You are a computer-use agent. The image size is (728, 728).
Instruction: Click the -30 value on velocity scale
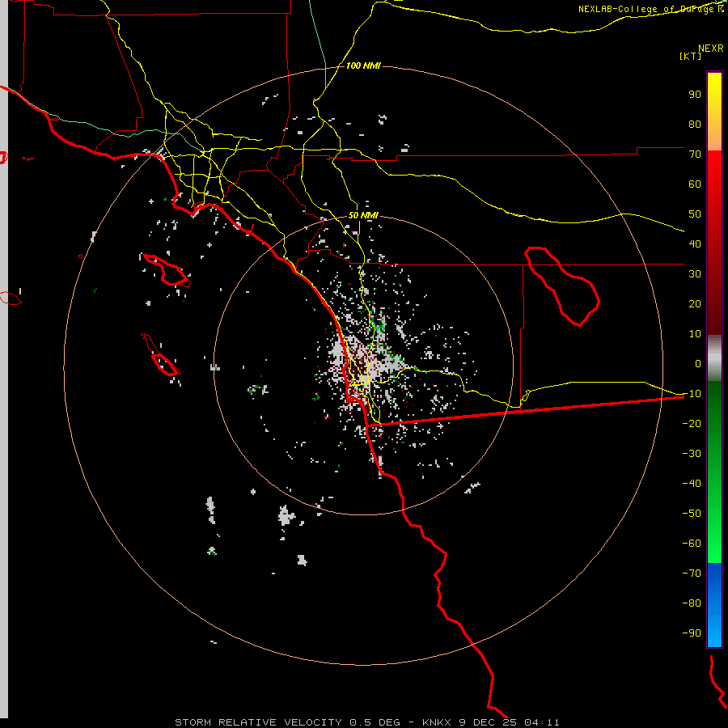692,454
